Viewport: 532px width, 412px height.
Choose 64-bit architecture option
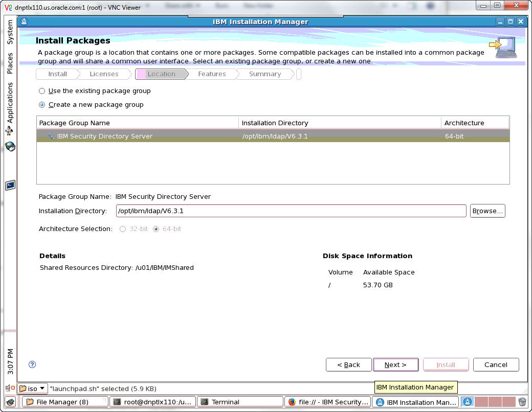point(167,229)
